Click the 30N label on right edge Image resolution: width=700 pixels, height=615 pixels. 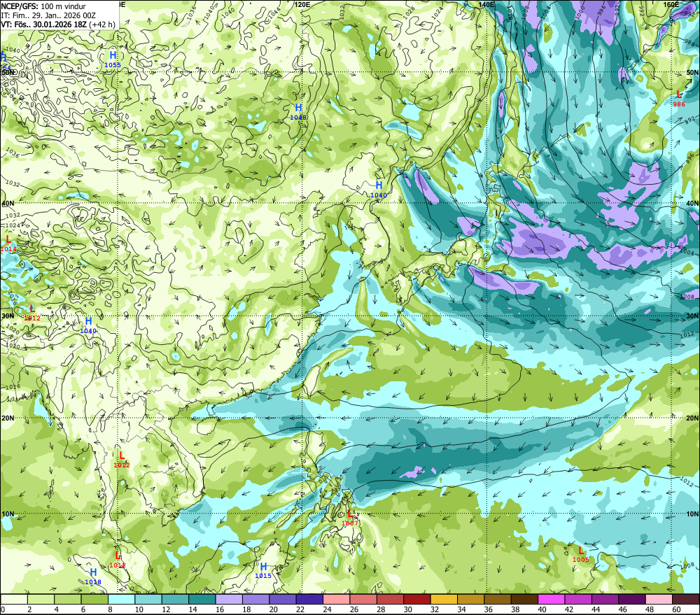[692, 316]
